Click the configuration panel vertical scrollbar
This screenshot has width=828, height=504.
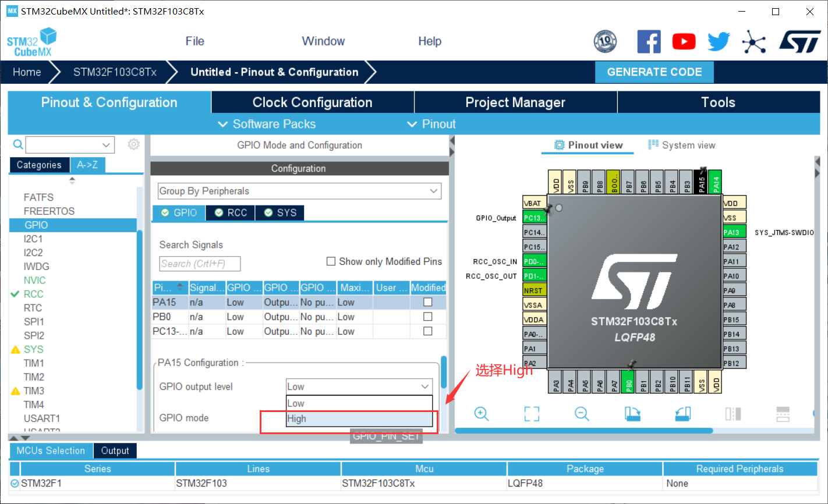coord(444,372)
